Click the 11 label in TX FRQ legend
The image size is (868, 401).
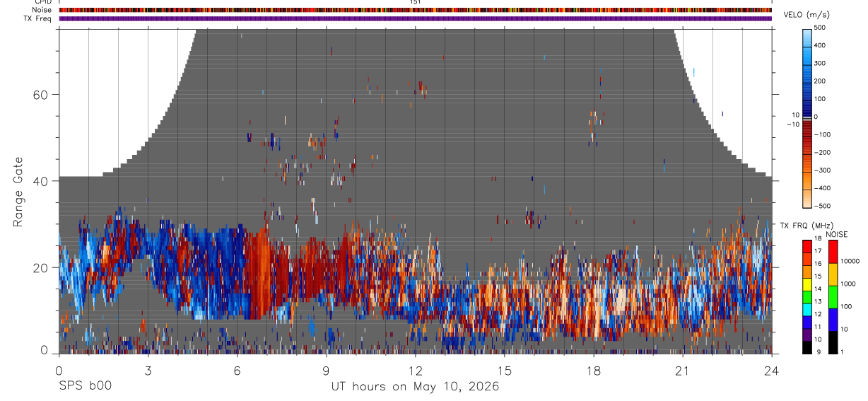(x=819, y=327)
